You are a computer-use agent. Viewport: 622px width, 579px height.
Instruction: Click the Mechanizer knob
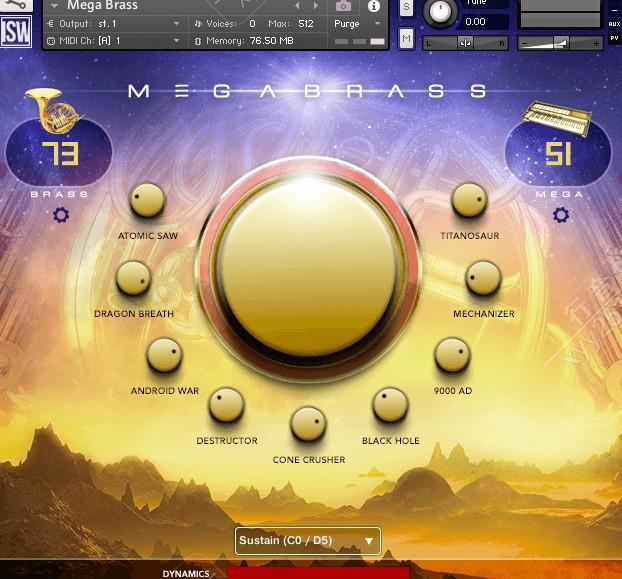(x=483, y=278)
